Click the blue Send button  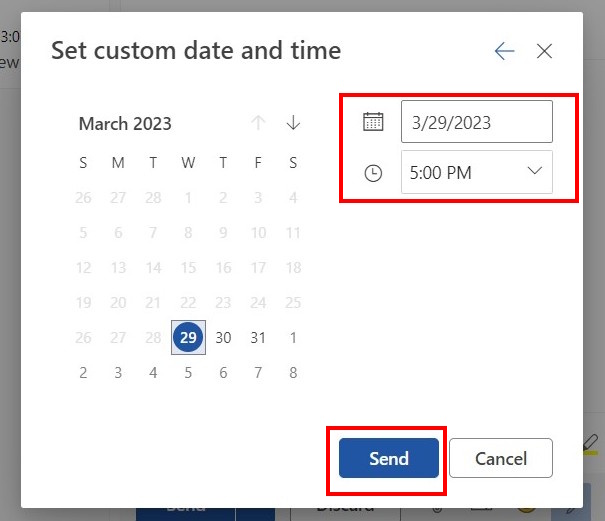[x=389, y=458]
